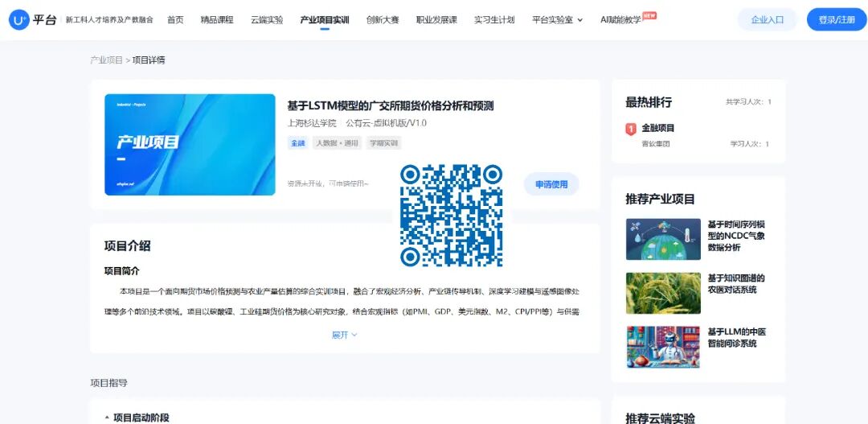Follow the 产业项目 breadcrumb link

click(x=106, y=60)
